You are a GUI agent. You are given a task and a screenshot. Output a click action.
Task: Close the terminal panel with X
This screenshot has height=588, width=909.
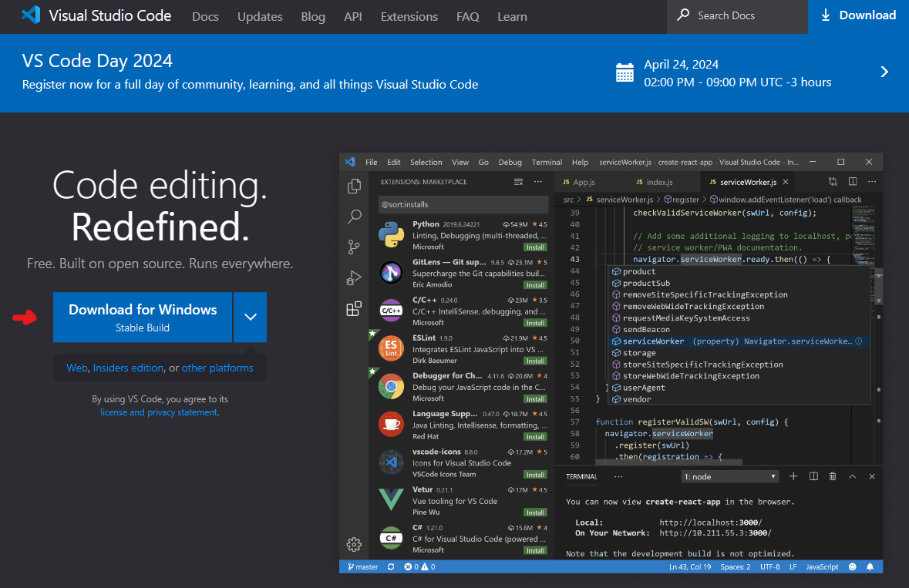(x=872, y=476)
